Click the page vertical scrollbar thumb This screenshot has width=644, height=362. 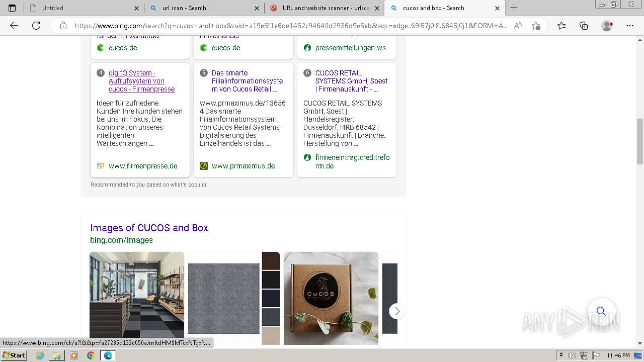pyautogui.click(x=640, y=141)
